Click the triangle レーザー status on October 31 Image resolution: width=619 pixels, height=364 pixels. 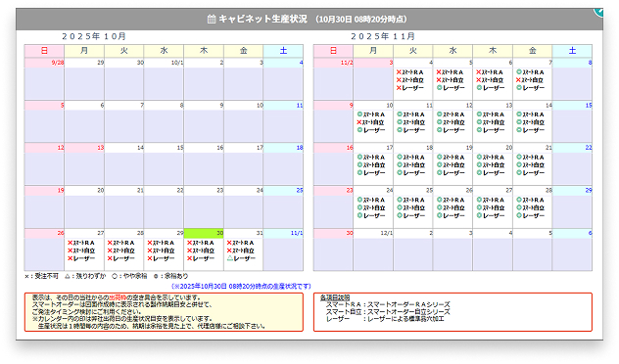click(241, 258)
